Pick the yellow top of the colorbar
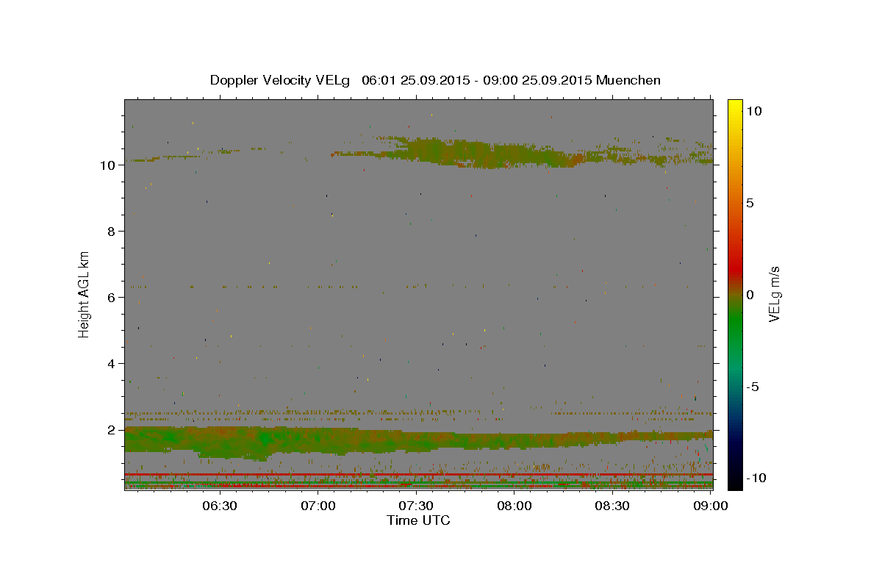The height and width of the screenshot is (588, 882). pyautogui.click(x=734, y=105)
